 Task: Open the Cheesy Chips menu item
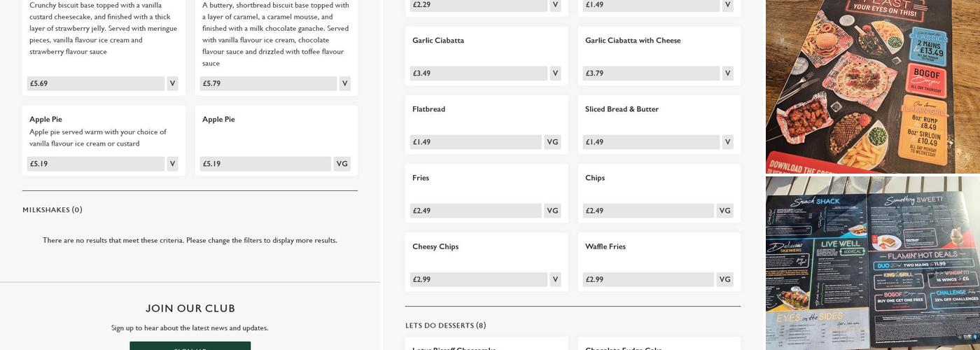click(435, 246)
